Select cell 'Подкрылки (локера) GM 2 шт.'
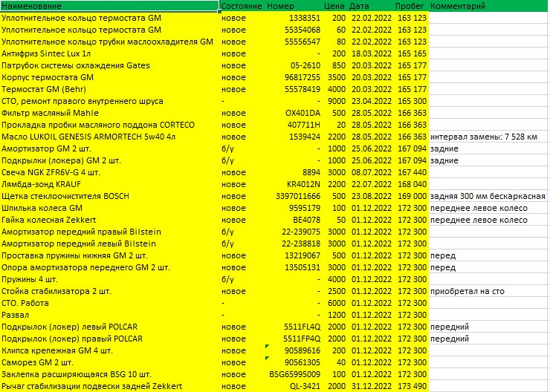 pyautogui.click(x=110, y=160)
